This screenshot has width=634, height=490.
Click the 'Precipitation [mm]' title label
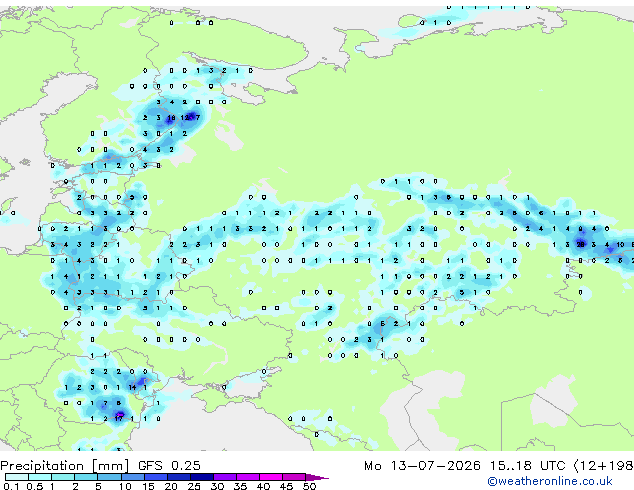65,466
